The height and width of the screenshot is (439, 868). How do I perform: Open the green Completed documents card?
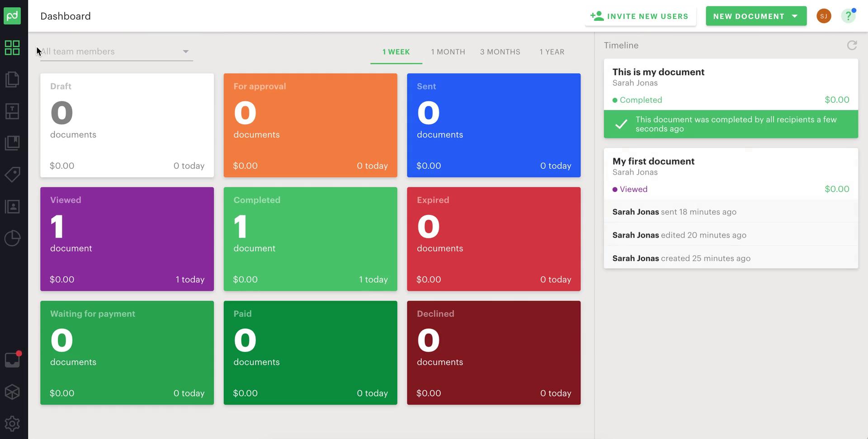(311, 239)
